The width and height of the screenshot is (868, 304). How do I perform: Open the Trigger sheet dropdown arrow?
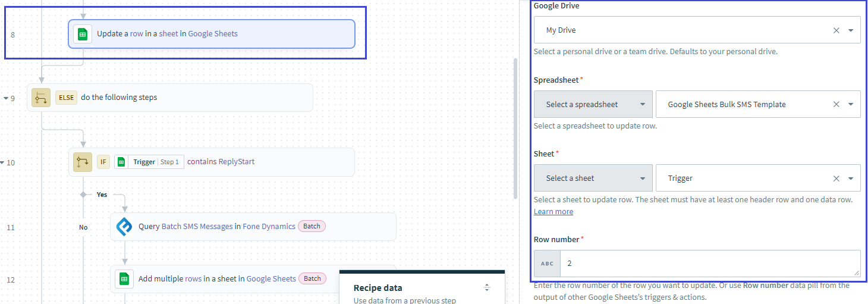(851, 178)
